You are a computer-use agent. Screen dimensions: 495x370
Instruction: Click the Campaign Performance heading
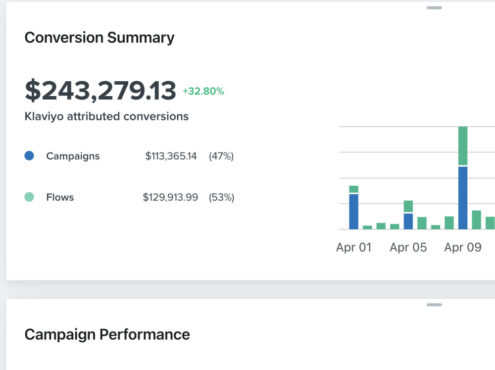click(107, 335)
